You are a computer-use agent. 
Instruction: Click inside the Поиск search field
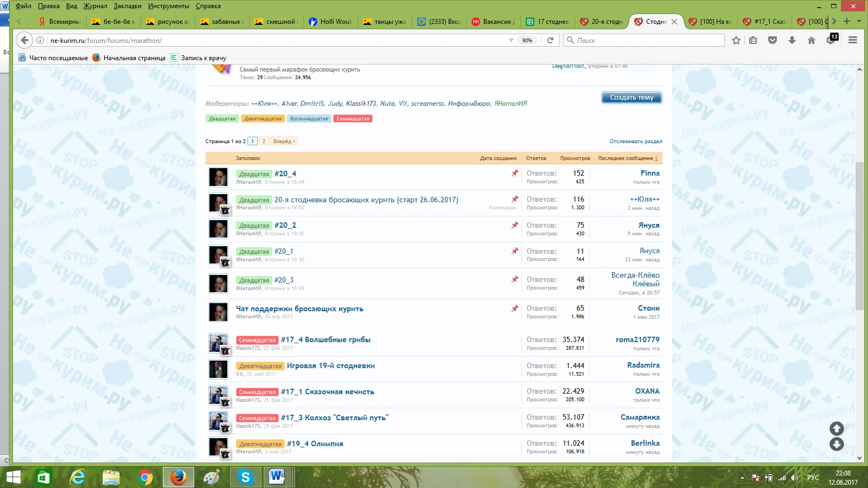click(x=648, y=40)
